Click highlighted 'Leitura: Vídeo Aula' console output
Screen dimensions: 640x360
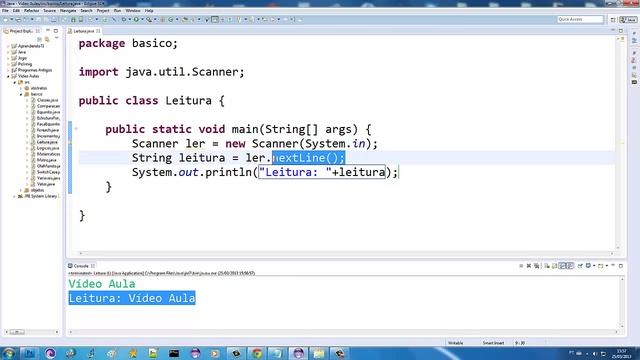[x=132, y=298]
